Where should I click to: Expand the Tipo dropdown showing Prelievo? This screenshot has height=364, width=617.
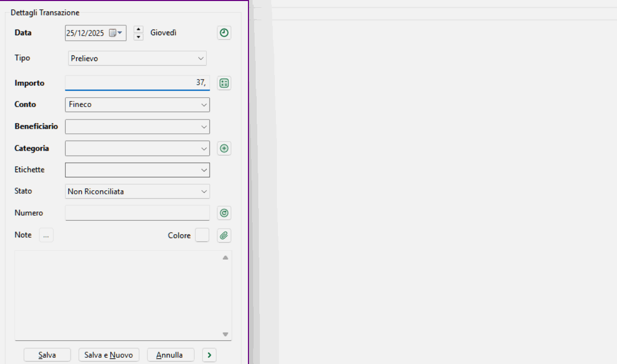(201, 58)
